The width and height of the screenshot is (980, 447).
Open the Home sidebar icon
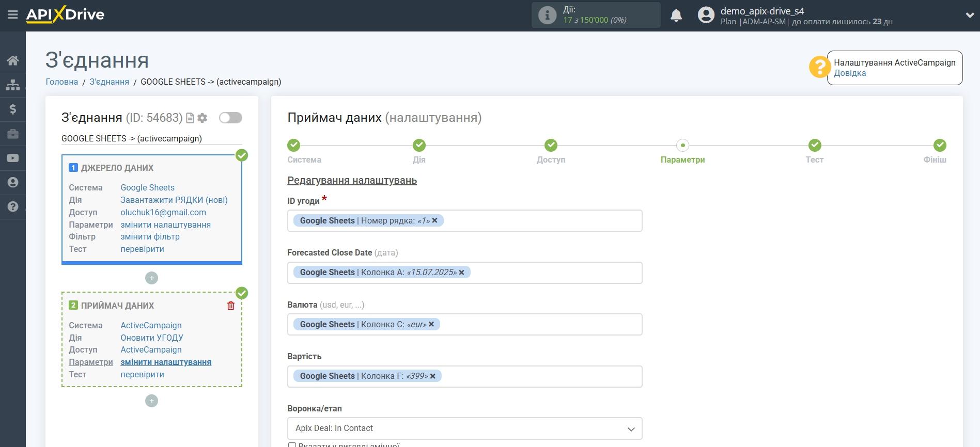pyautogui.click(x=13, y=60)
